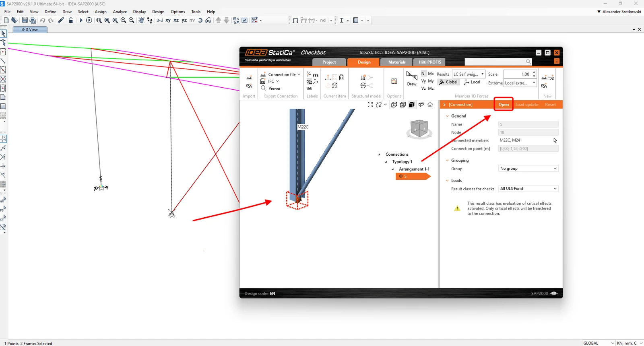The height and width of the screenshot is (346, 644).
Task: Toggle the N axial force display
Action: [x=423, y=74]
